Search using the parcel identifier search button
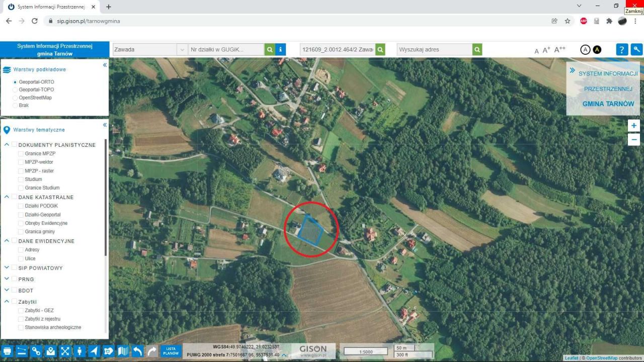Viewport: 644px width, 362px height. point(380,49)
